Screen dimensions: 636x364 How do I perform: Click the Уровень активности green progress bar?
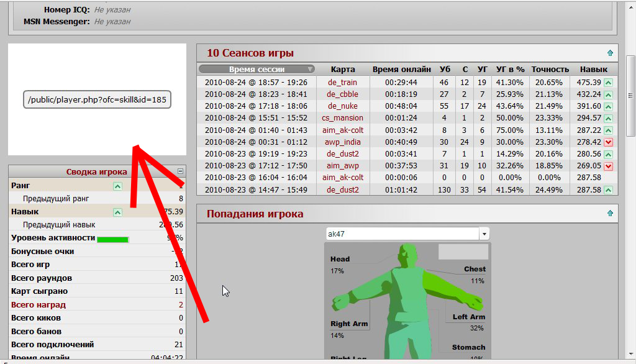click(113, 239)
